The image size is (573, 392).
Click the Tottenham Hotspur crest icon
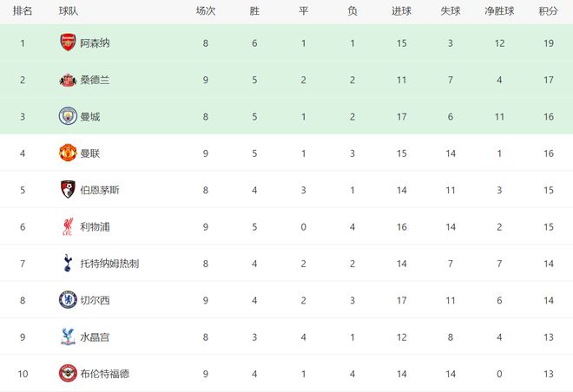pyautogui.click(x=68, y=263)
